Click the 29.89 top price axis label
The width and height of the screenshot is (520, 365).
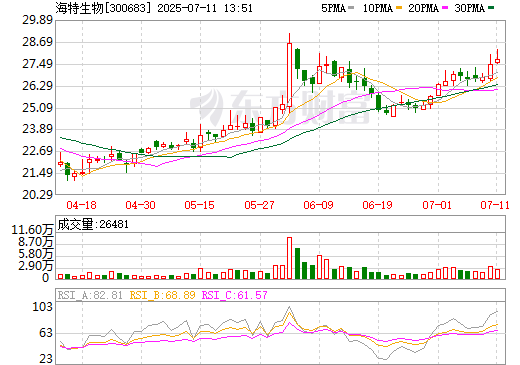(x=38, y=20)
